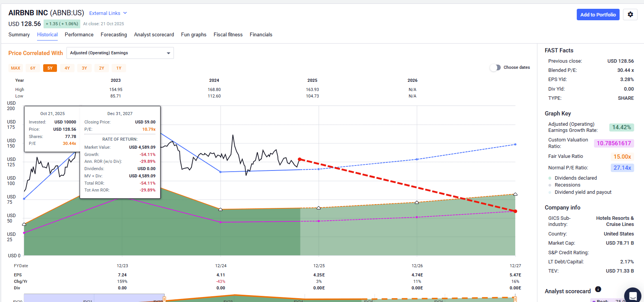The image size is (644, 302).
Task: Select the white triangle earnings marker at 12/24
Action: (x=221, y=209)
